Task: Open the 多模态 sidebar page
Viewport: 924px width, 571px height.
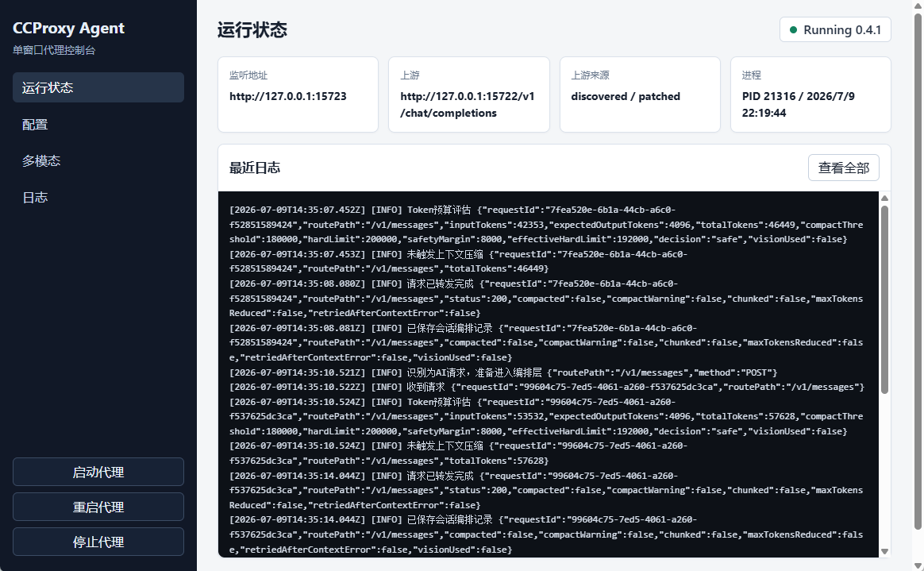Action: pos(98,161)
